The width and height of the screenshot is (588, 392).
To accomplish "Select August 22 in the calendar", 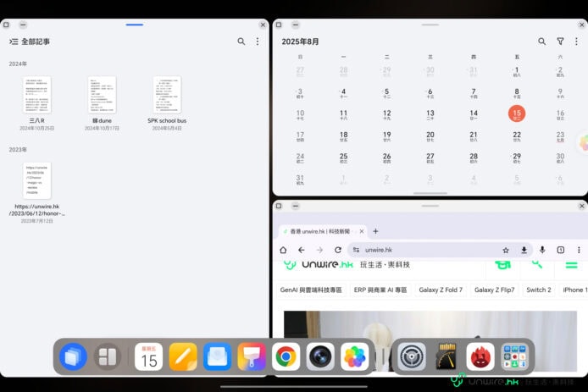I will pyautogui.click(x=517, y=135).
